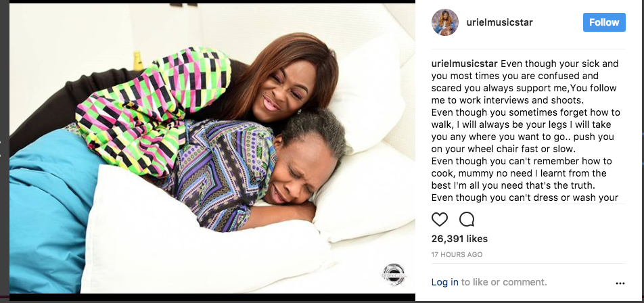Follow the urielmusicstar account

[604, 22]
